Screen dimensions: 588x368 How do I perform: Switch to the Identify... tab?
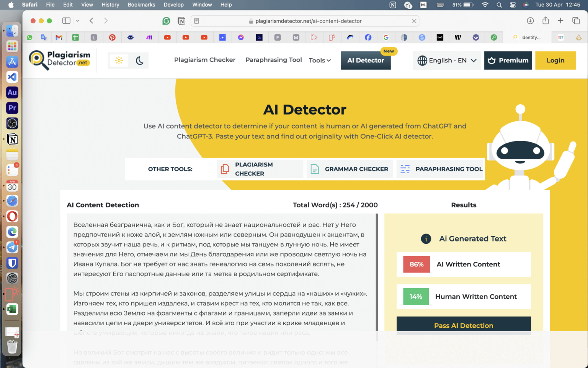click(528, 37)
